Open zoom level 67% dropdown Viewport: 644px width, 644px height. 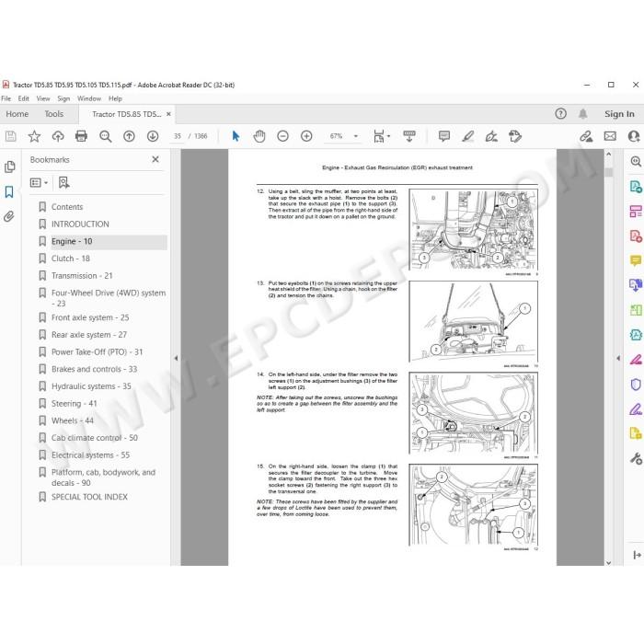click(356, 136)
